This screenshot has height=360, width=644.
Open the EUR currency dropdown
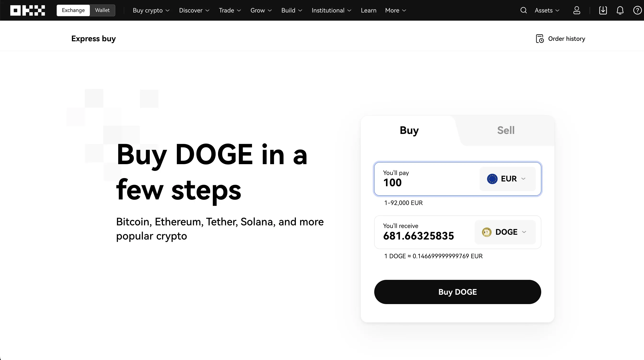[x=507, y=179]
